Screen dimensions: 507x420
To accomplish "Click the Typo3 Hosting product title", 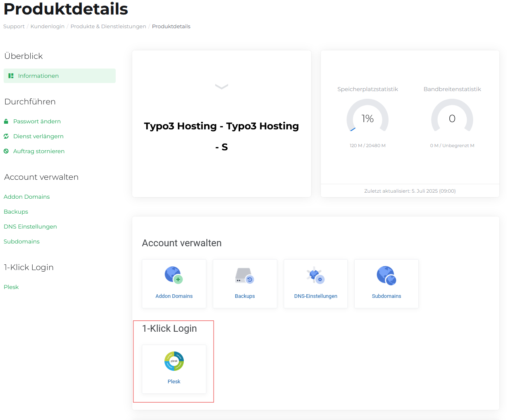I will tap(222, 136).
